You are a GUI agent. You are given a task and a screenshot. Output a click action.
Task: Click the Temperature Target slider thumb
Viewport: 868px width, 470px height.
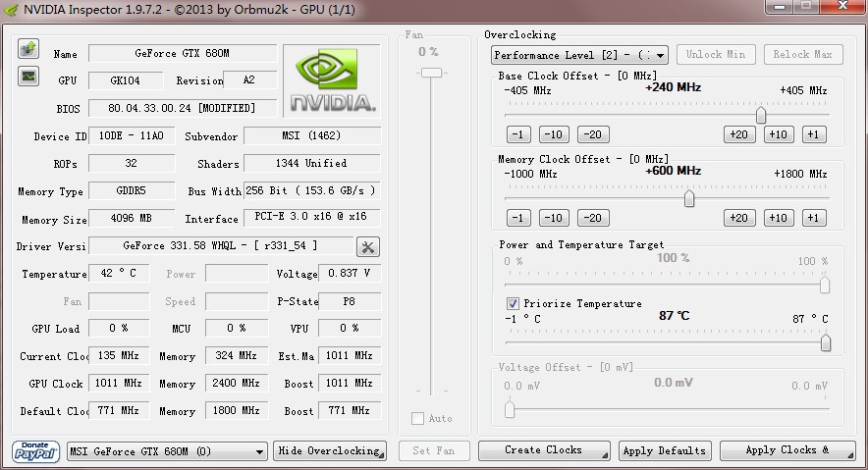[826, 342]
